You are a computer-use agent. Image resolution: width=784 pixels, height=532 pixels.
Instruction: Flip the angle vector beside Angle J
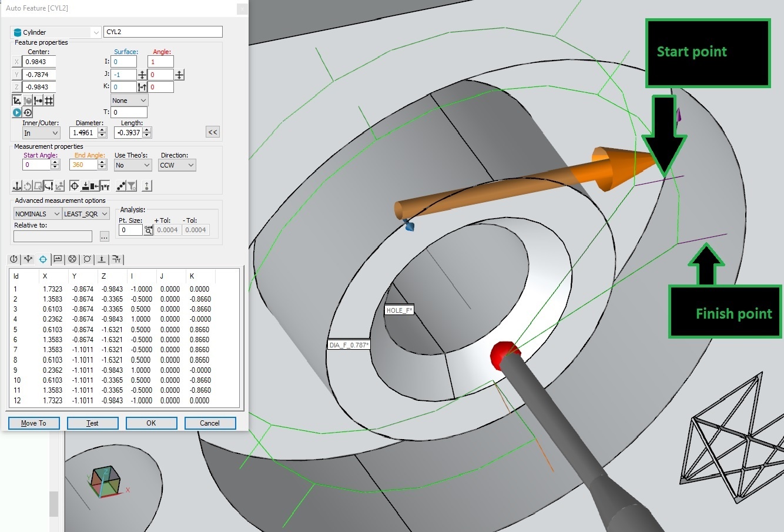pyautogui.click(x=180, y=75)
